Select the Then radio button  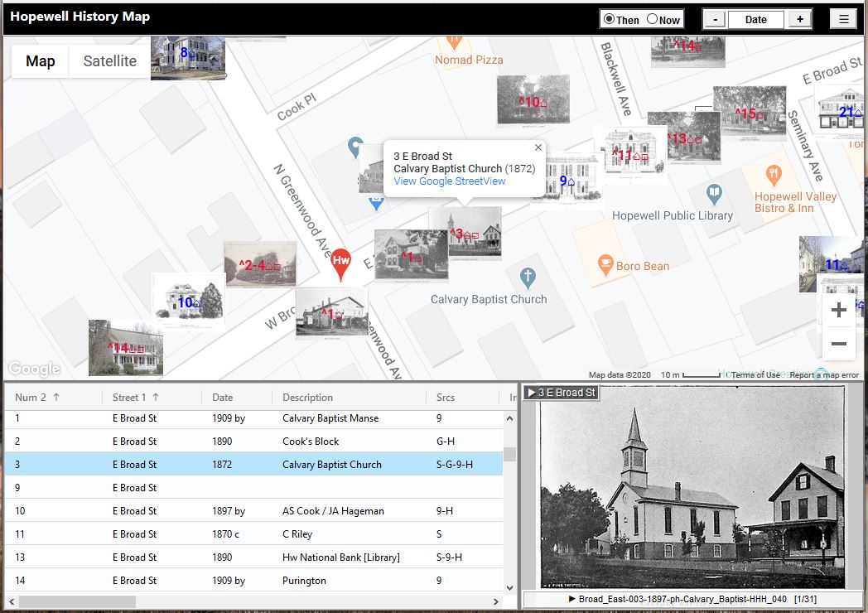[610, 20]
